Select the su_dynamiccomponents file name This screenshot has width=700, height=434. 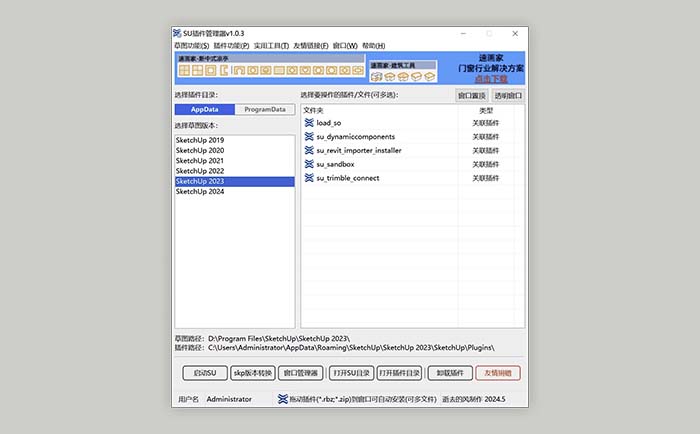pyautogui.click(x=355, y=137)
